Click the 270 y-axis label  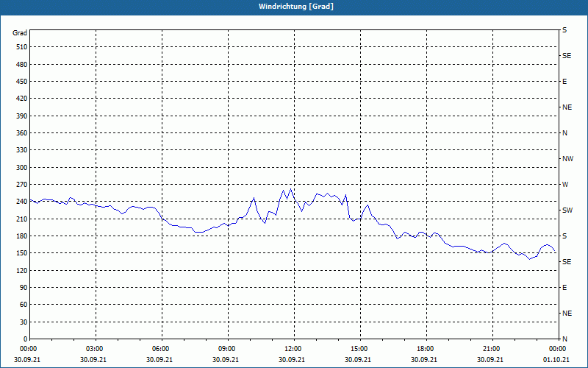tap(21, 185)
